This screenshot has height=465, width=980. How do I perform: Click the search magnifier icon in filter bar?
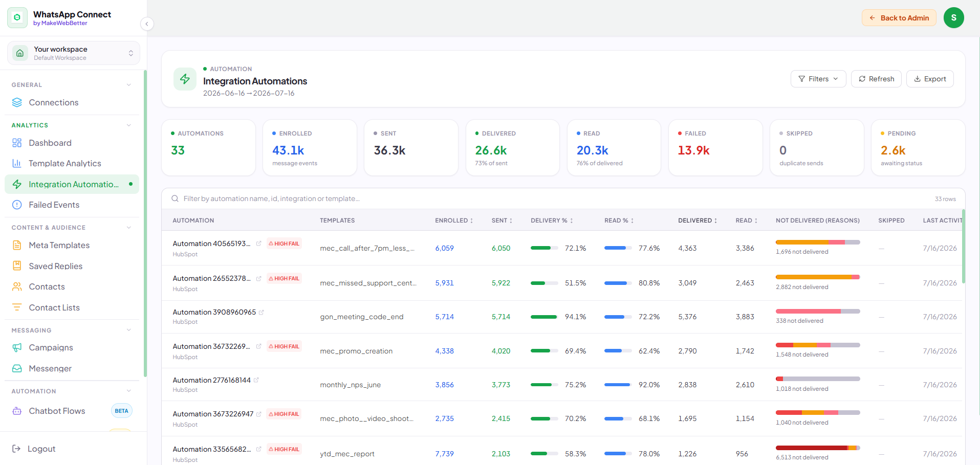point(175,198)
